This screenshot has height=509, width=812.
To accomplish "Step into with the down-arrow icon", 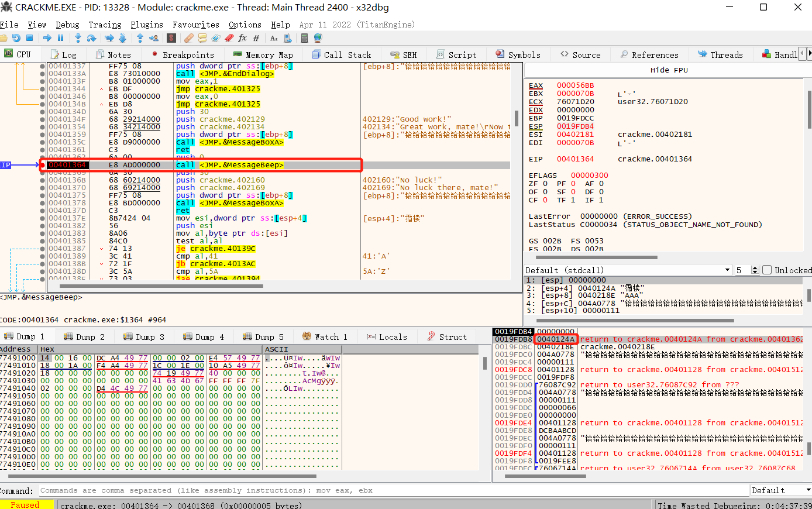I will click(x=78, y=38).
